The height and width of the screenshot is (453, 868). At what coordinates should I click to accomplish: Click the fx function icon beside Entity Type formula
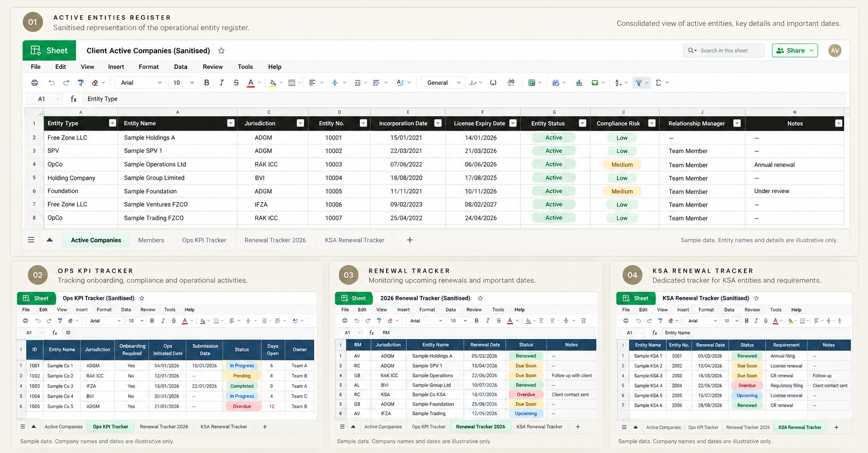tap(73, 99)
